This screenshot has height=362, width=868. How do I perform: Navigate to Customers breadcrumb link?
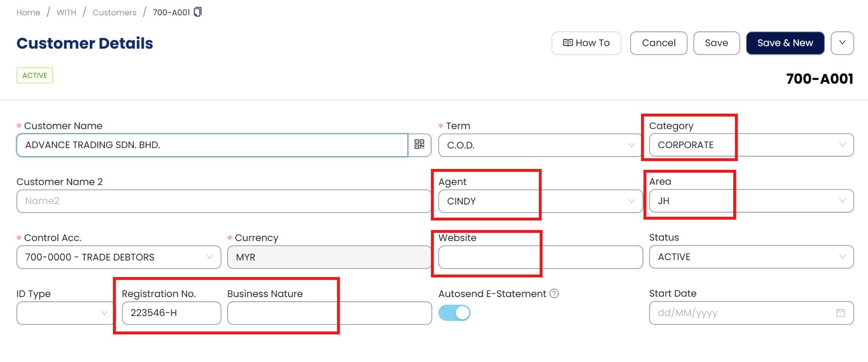coord(114,12)
